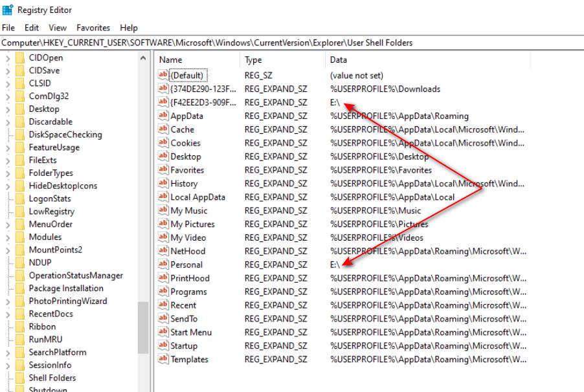This screenshot has height=392, width=584.
Task: Click the icon beside the {F42EE2D3-909F... value
Action: (163, 102)
